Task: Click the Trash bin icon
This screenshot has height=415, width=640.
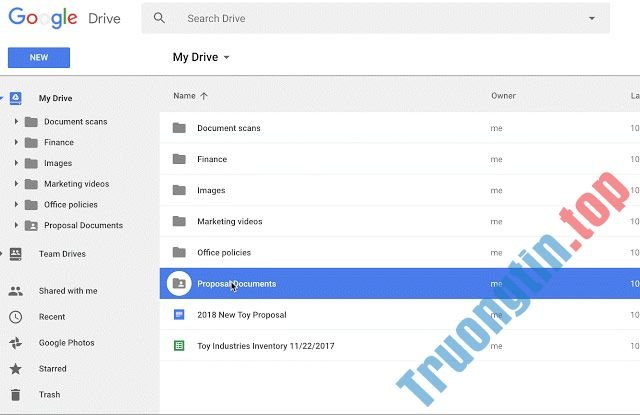Action: click(x=16, y=395)
